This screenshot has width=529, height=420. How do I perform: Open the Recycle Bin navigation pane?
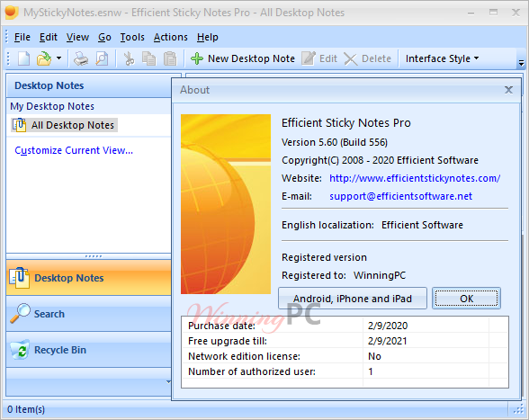click(x=88, y=350)
